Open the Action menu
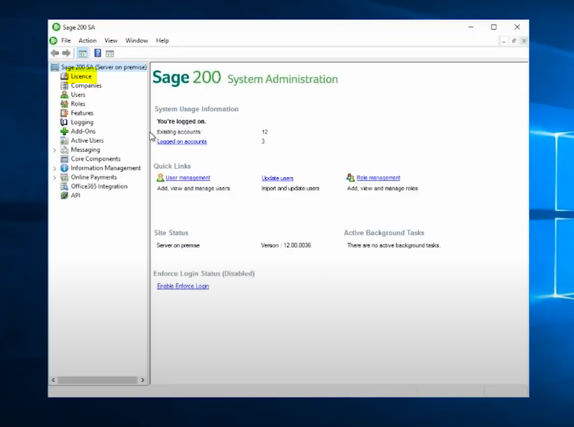Viewport: 574px width, 427px height. pyautogui.click(x=87, y=41)
